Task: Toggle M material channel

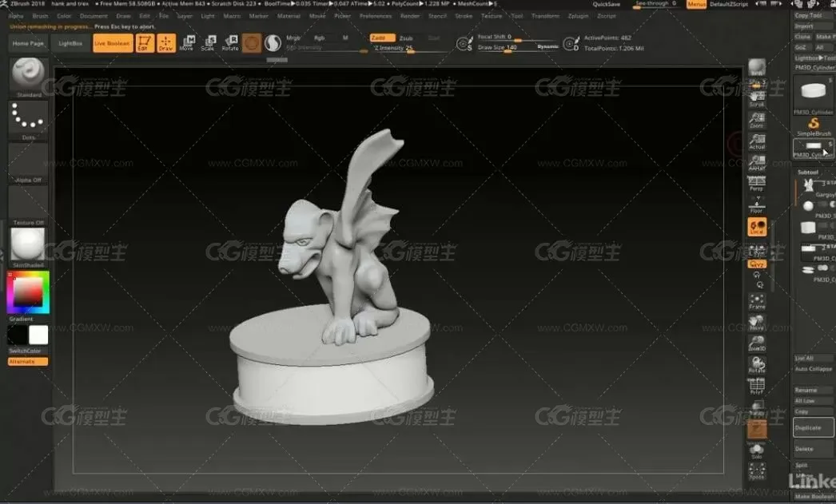Action: pyautogui.click(x=345, y=38)
